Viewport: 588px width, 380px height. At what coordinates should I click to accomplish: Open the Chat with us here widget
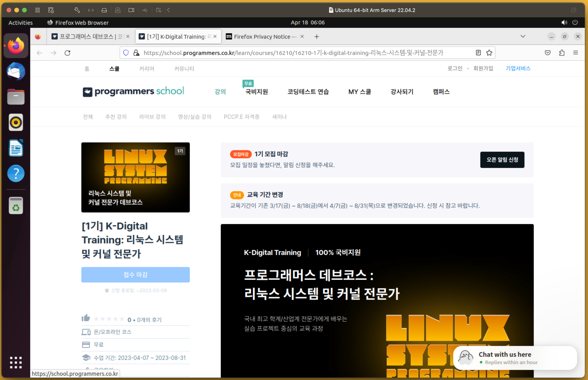click(x=515, y=358)
